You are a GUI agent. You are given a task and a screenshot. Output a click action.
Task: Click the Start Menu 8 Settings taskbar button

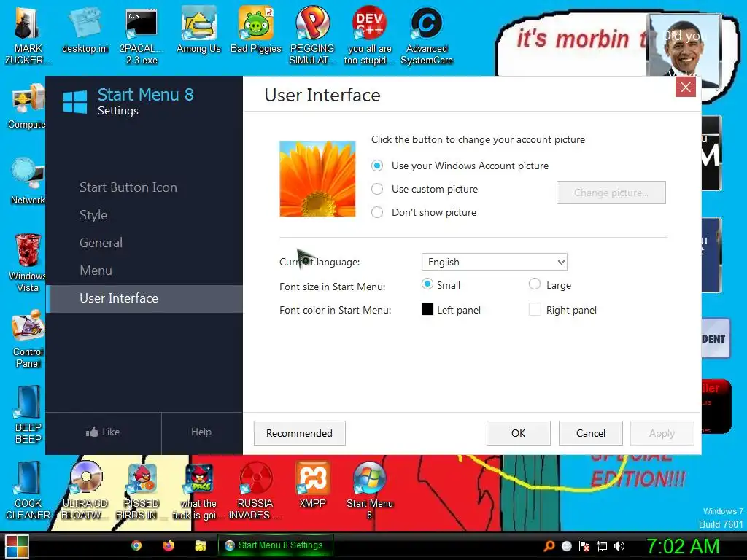point(275,545)
